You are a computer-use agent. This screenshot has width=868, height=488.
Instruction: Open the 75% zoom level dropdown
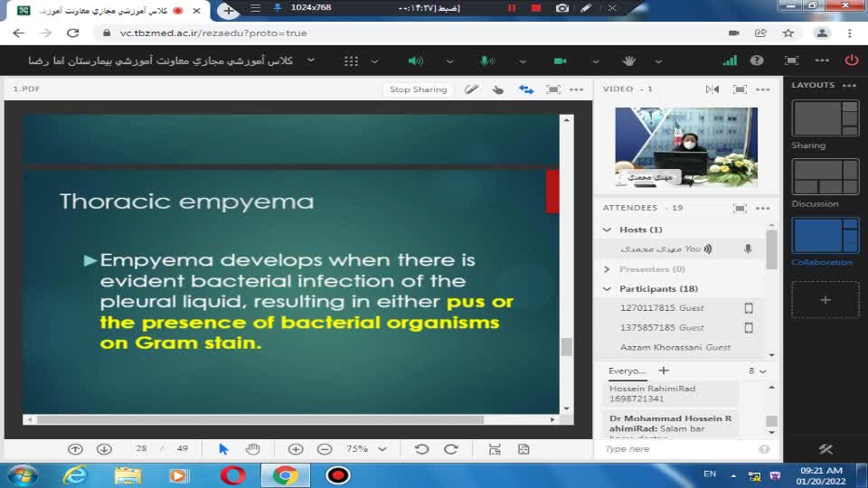366,449
